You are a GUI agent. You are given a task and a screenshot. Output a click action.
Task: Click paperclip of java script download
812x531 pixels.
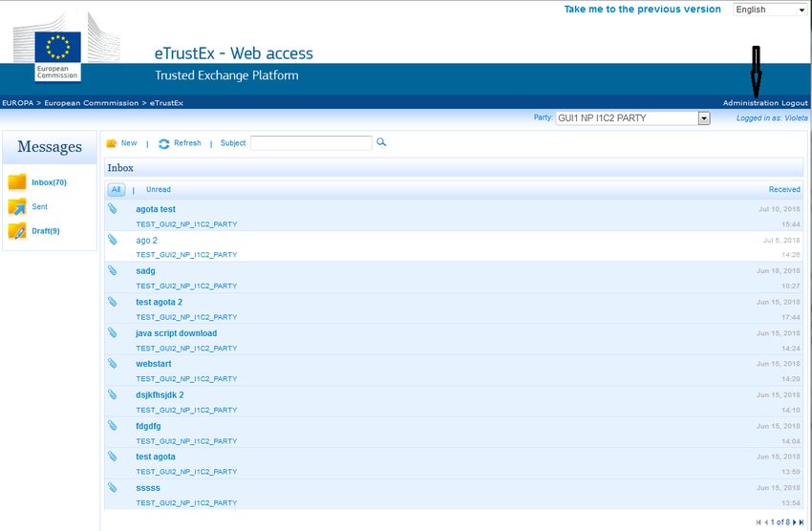point(113,332)
